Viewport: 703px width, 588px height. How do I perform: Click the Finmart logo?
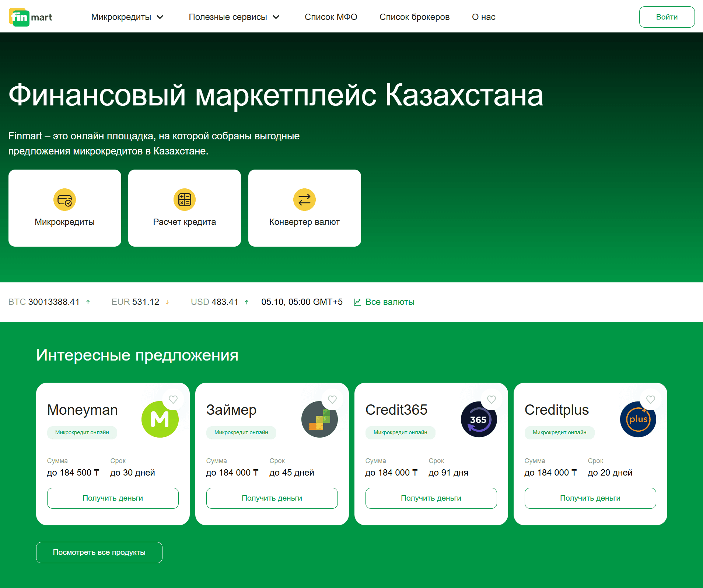click(x=31, y=17)
